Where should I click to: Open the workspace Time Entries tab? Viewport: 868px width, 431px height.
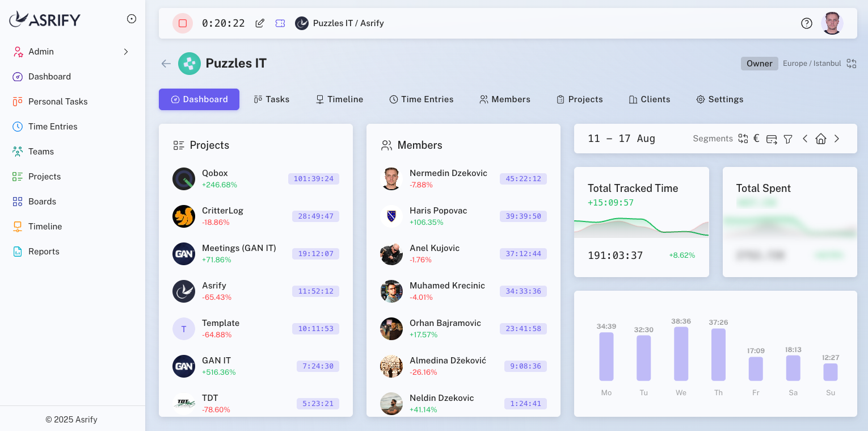click(422, 99)
